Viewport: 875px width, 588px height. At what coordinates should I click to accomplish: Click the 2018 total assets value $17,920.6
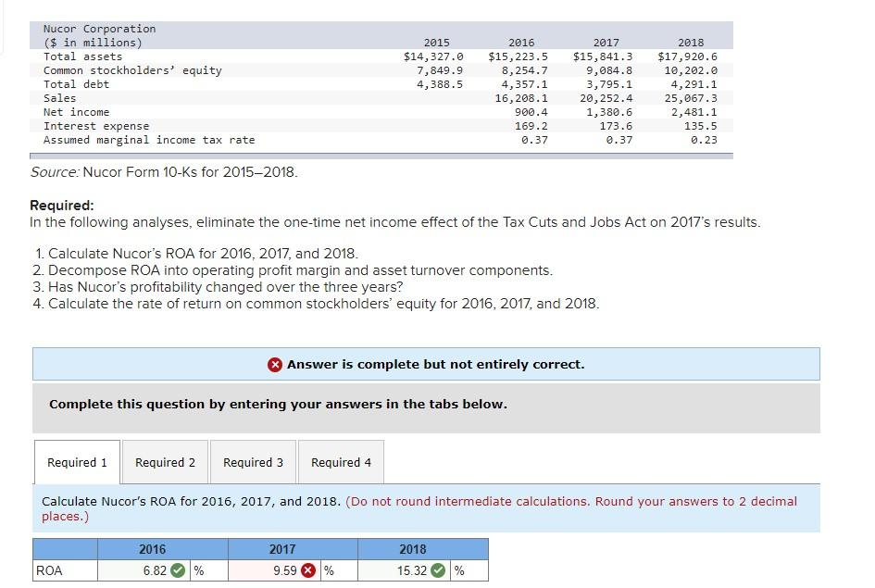[x=687, y=56]
